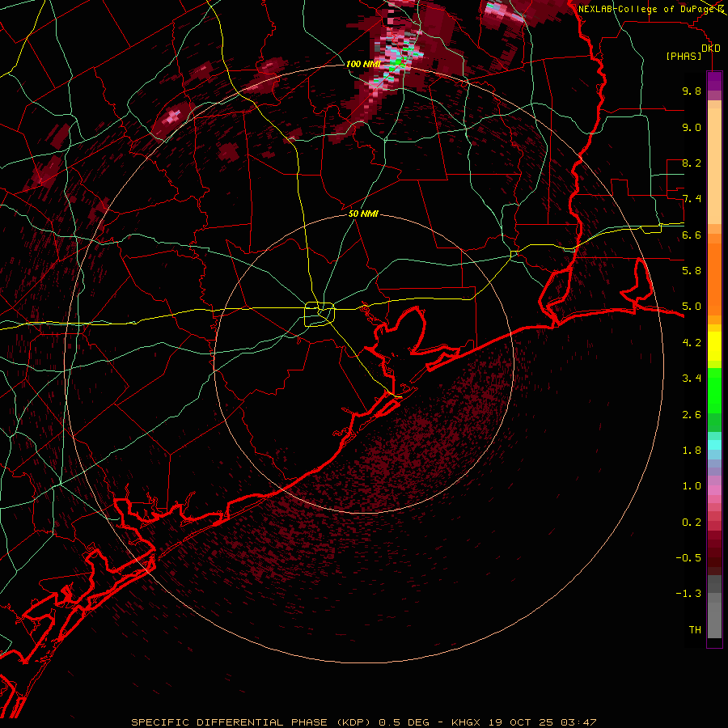Click the SPECIFIC DIFFERENTIAL PHASE (KDP) caption
The width and height of the screenshot is (728, 728).
[x=250, y=722]
